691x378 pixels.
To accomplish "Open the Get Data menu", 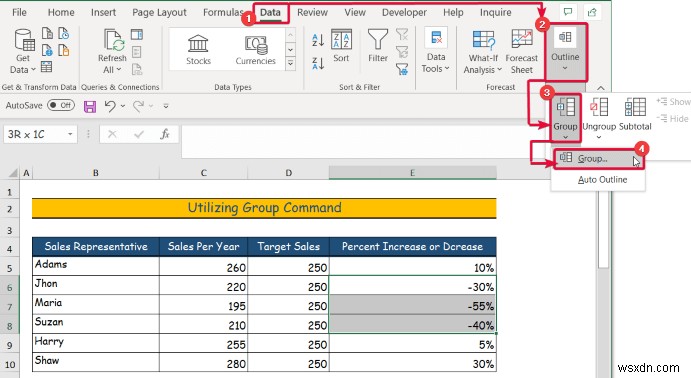I will coord(23,51).
